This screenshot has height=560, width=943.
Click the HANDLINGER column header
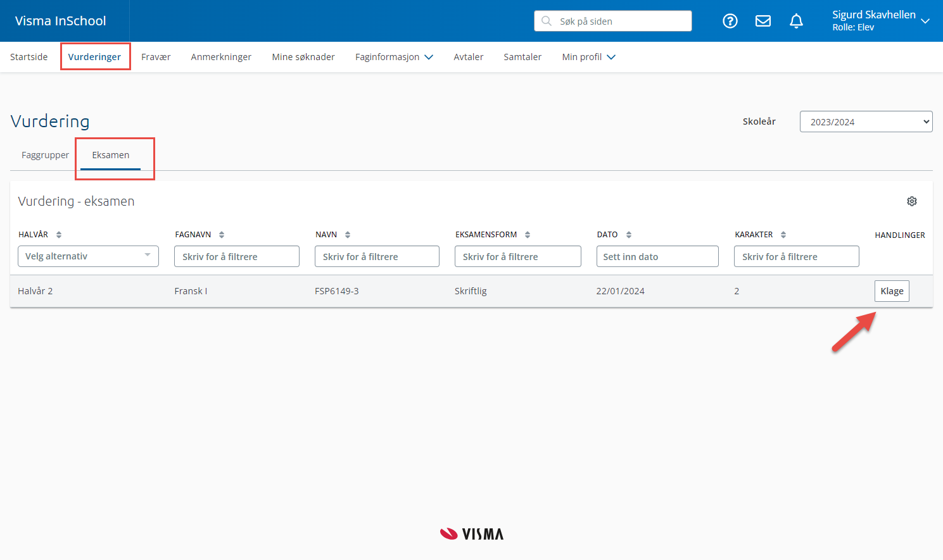click(900, 235)
